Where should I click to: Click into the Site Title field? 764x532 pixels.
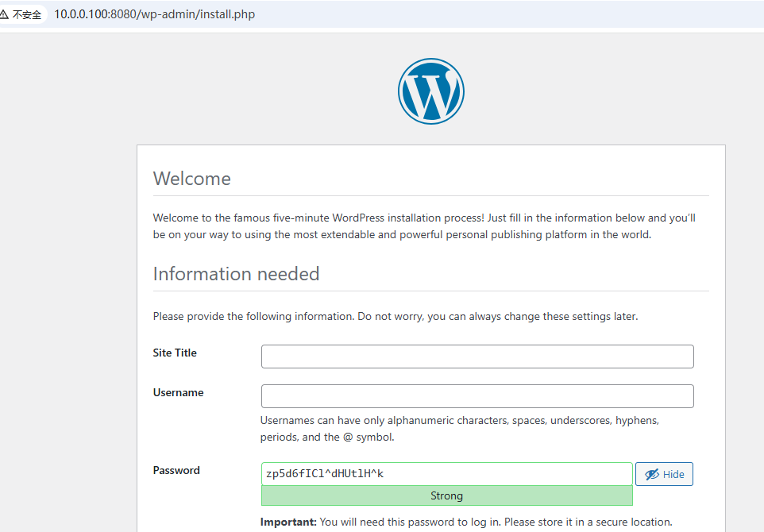(477, 357)
